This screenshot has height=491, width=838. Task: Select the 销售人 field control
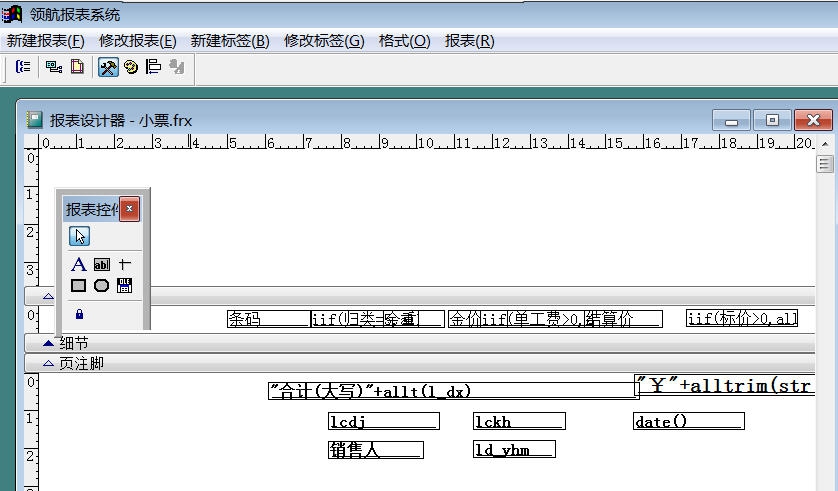376,450
